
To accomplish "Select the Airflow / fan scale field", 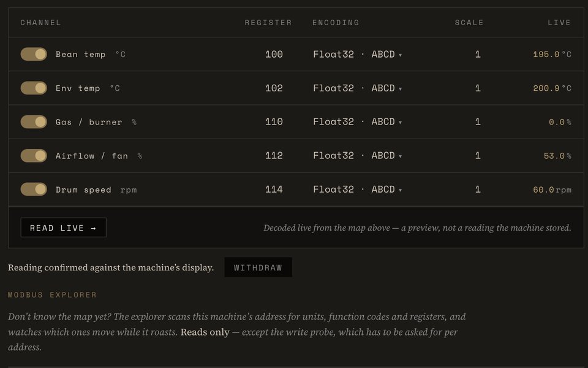I will point(478,156).
